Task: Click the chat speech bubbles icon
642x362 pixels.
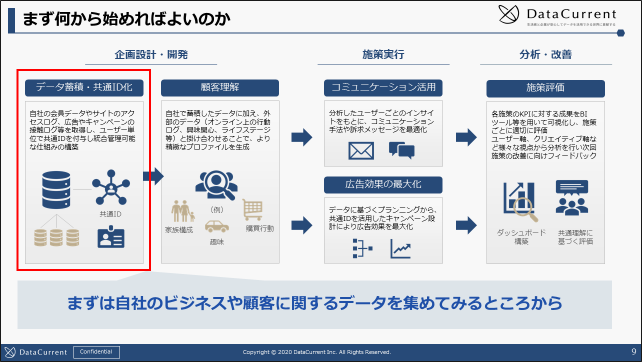Action: (x=402, y=150)
